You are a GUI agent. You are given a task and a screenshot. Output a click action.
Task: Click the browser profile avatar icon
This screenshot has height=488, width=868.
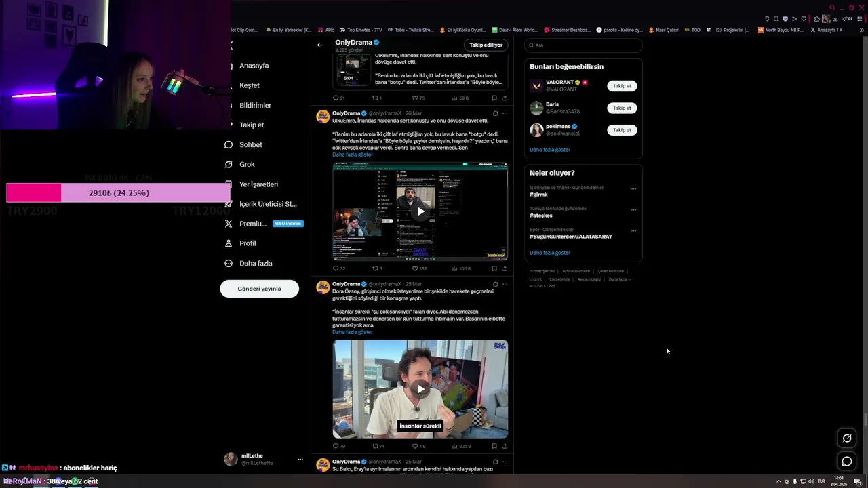coord(826,19)
